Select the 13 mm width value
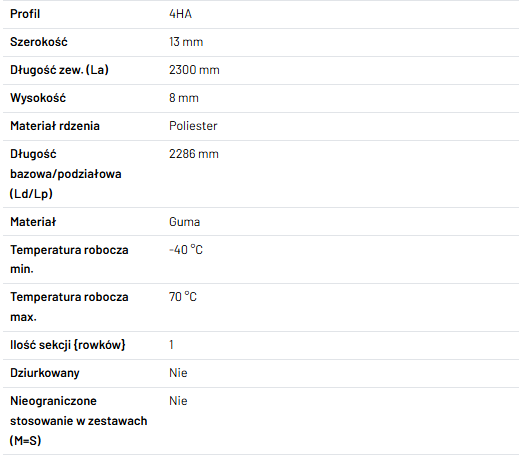Image resolution: width=519 pixels, height=456 pixels. (186, 42)
